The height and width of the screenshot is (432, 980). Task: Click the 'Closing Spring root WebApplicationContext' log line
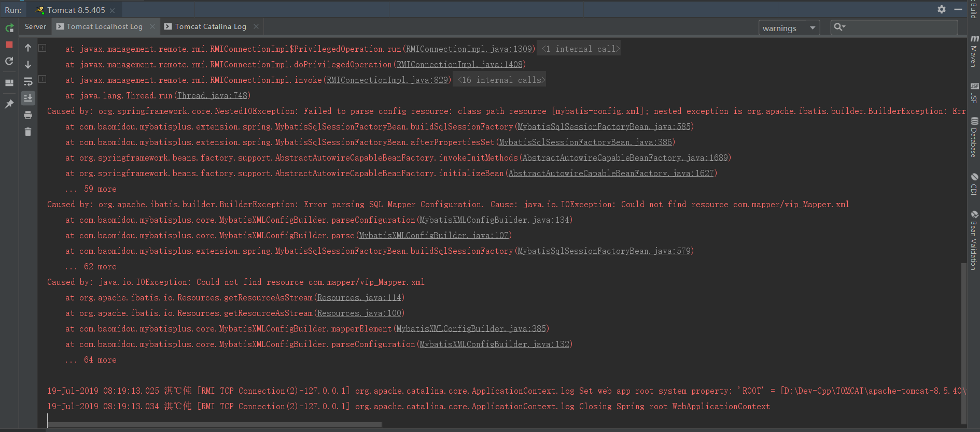pos(409,406)
